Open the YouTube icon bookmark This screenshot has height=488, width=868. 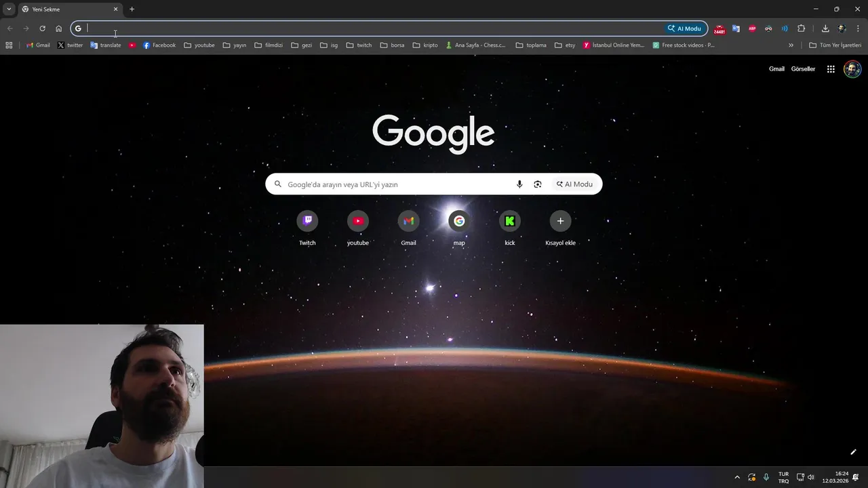click(x=132, y=45)
